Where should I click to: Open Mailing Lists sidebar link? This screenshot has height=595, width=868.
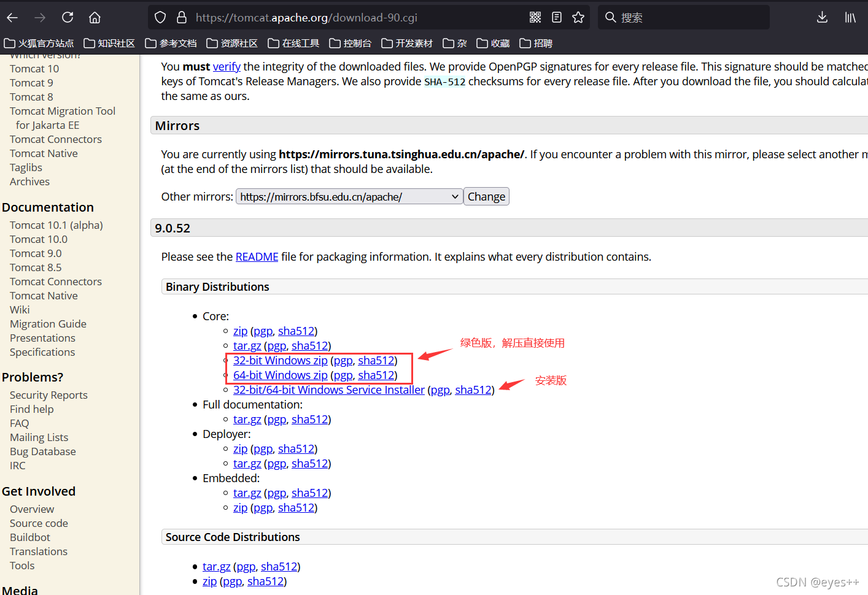pos(39,437)
